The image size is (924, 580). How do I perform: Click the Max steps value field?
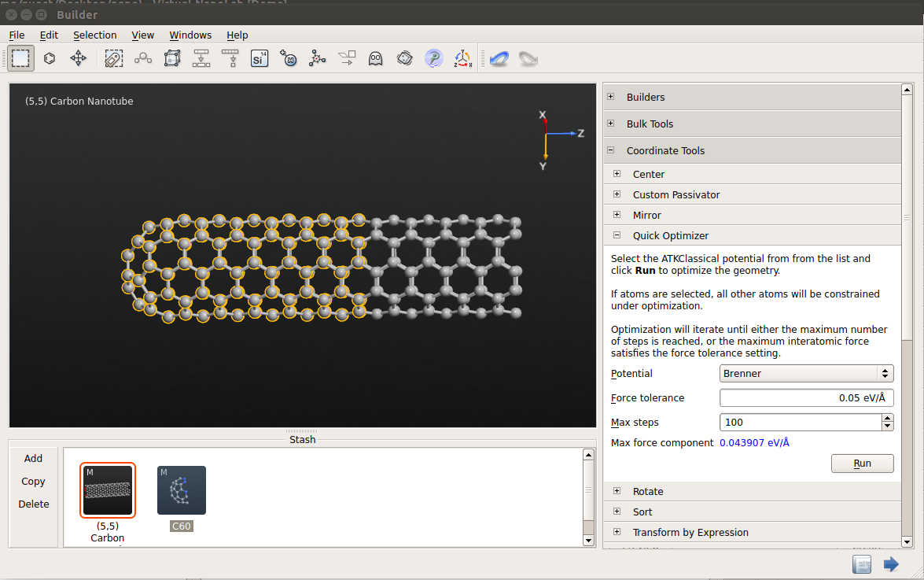click(801, 422)
